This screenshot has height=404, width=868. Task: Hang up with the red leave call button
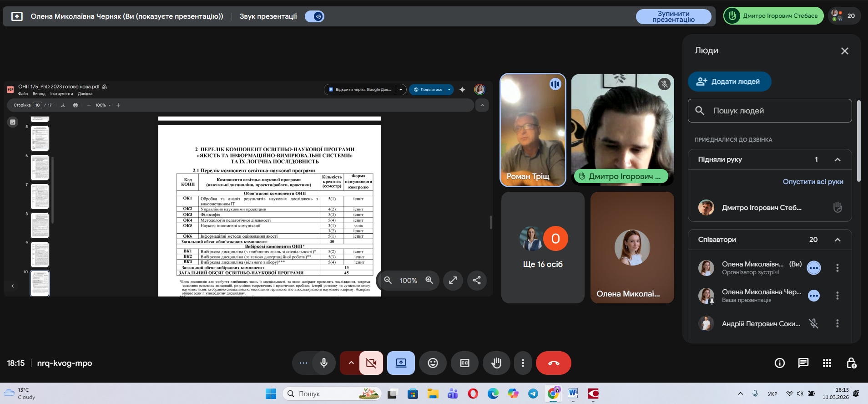553,363
